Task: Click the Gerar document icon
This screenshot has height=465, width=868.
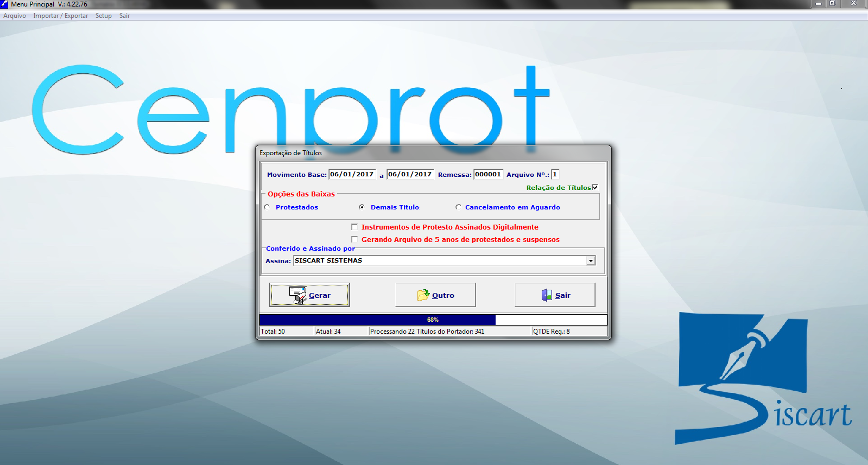Action: pyautogui.click(x=298, y=295)
